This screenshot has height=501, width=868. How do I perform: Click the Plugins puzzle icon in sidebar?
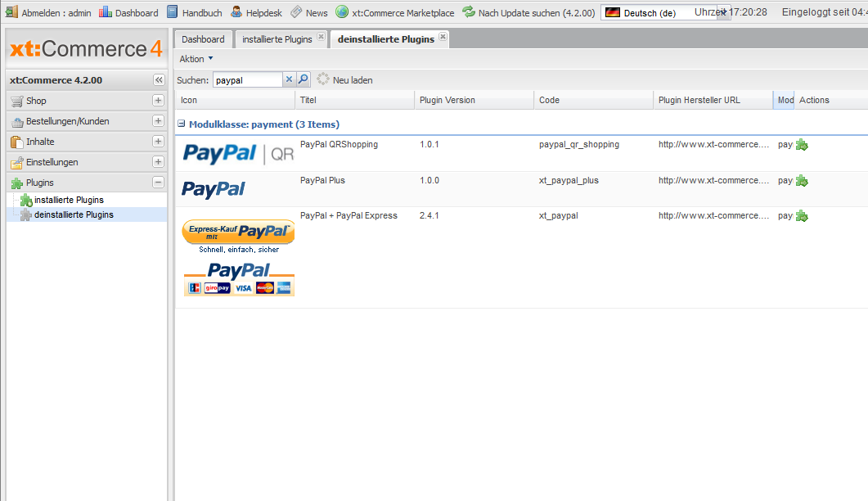click(x=17, y=183)
